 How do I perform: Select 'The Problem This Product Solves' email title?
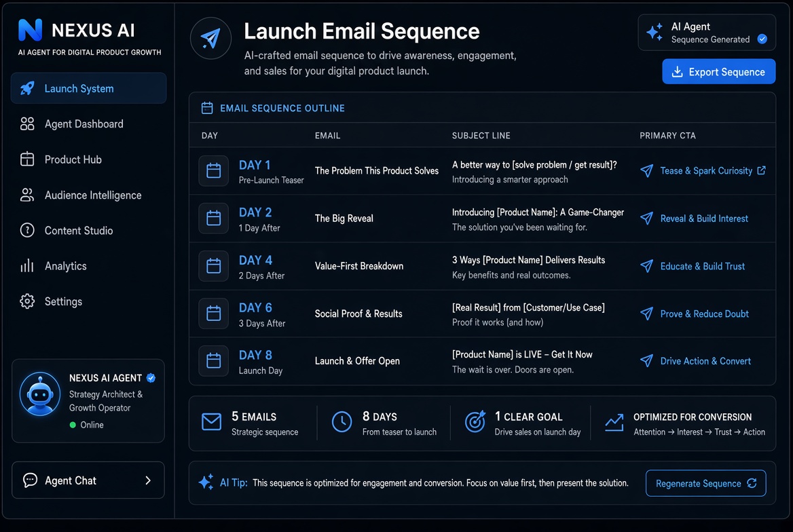[377, 171]
